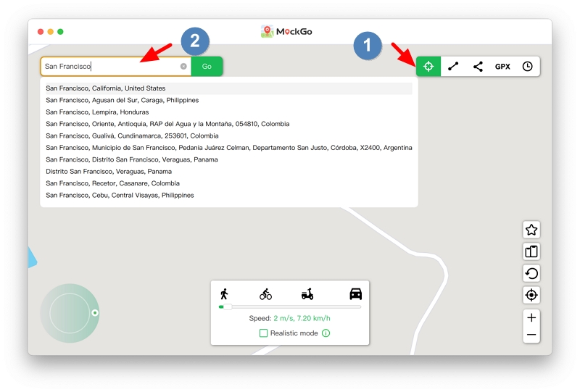Open the history clock icon

tap(528, 67)
